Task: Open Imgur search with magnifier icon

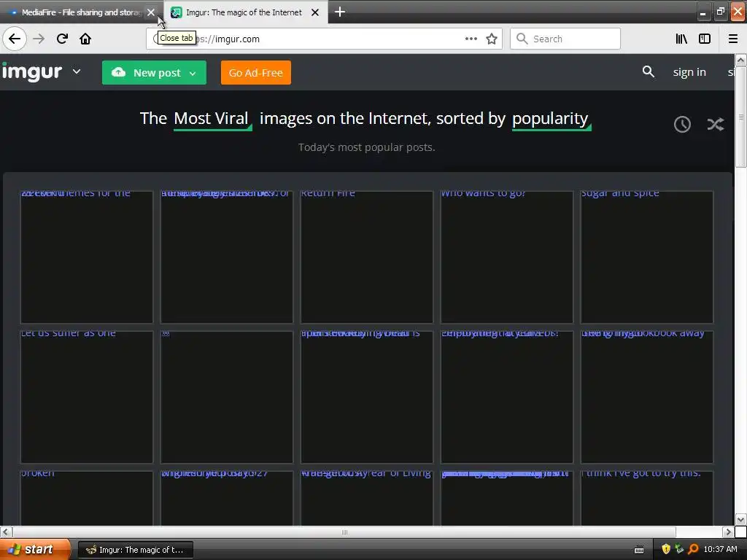Action: (648, 72)
